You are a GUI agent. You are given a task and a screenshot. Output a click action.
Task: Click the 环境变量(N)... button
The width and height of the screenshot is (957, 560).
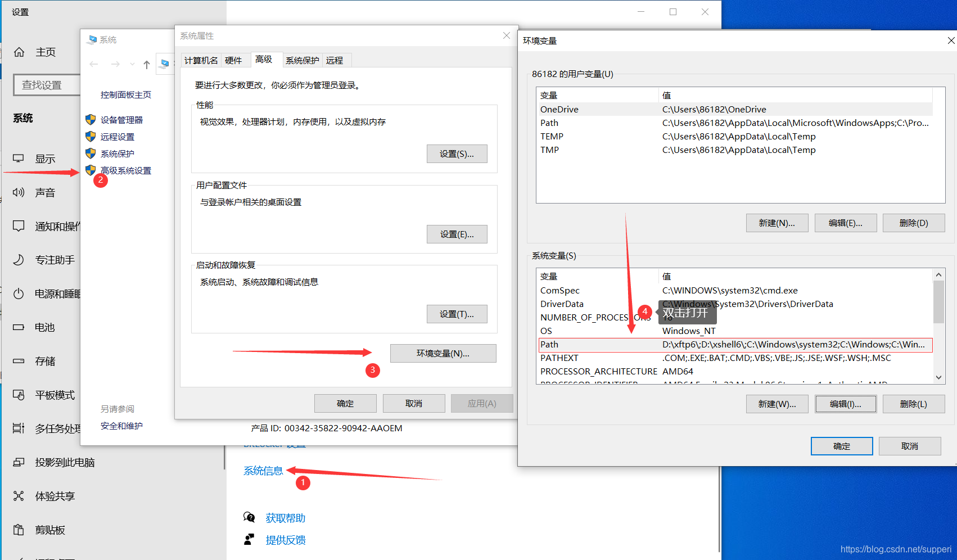(x=443, y=353)
